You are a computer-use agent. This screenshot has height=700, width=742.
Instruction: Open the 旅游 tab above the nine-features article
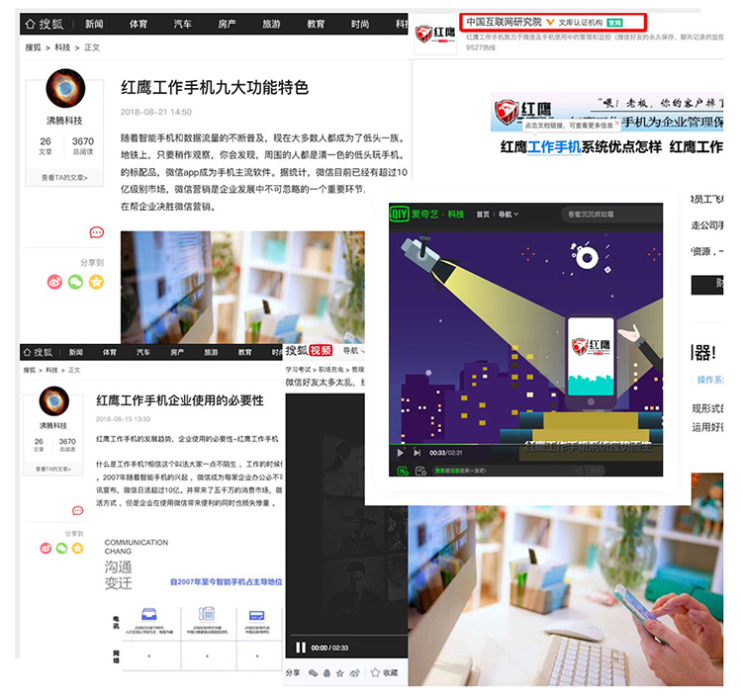coord(271,23)
